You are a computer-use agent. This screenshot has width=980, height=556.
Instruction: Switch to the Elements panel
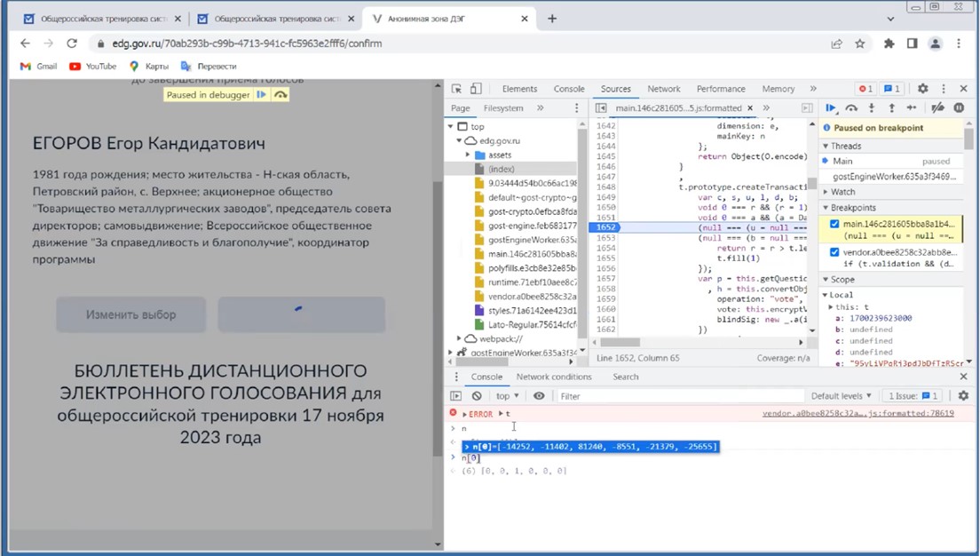point(519,89)
